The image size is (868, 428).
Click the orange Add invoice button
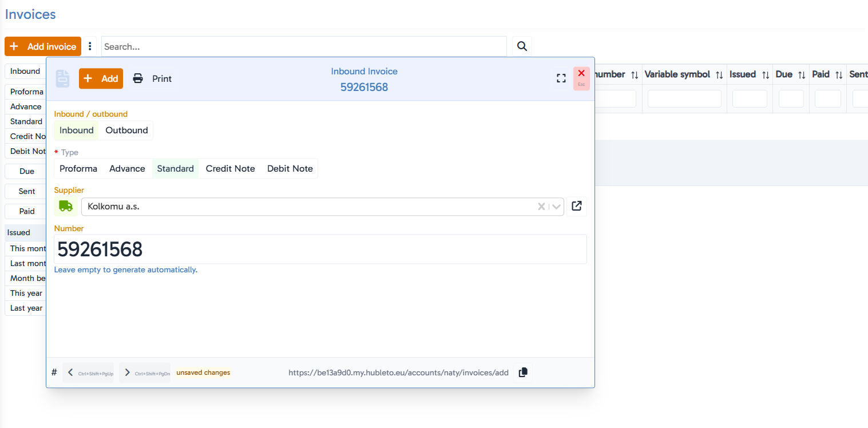tap(43, 46)
